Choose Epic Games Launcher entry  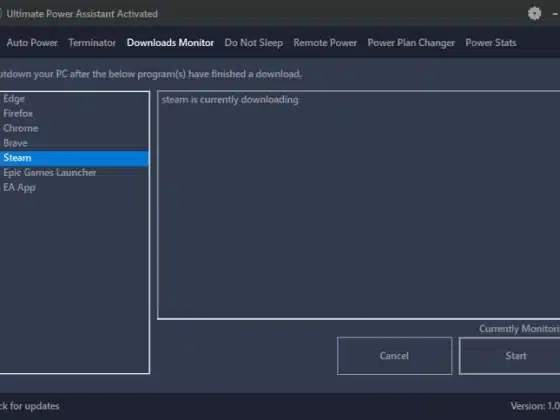point(75,173)
